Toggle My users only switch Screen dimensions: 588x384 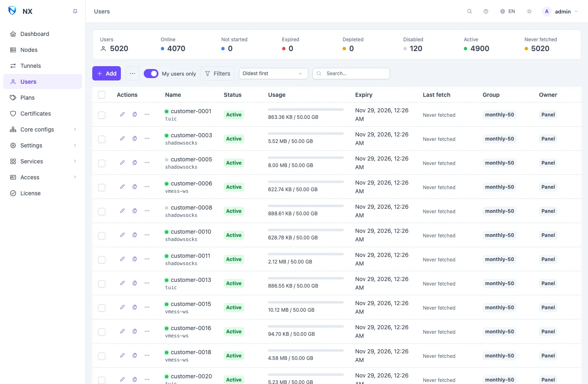(x=151, y=74)
